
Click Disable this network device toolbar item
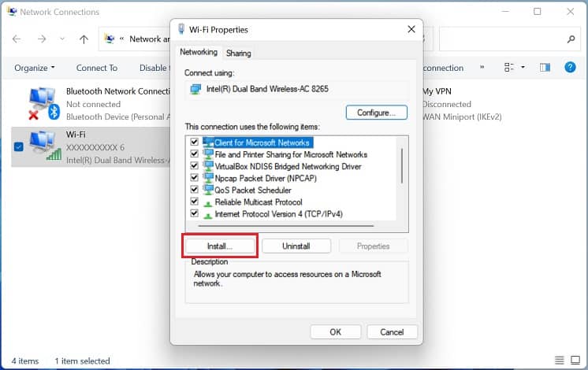(x=154, y=68)
